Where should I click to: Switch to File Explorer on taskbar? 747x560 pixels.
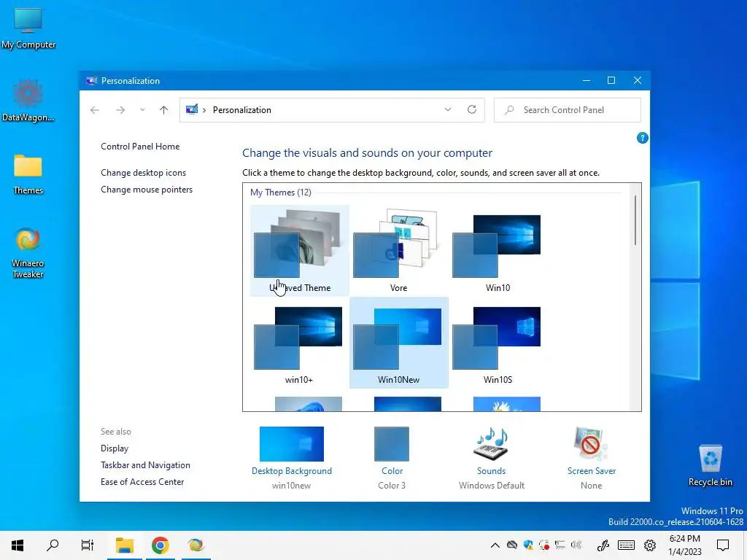click(124, 545)
